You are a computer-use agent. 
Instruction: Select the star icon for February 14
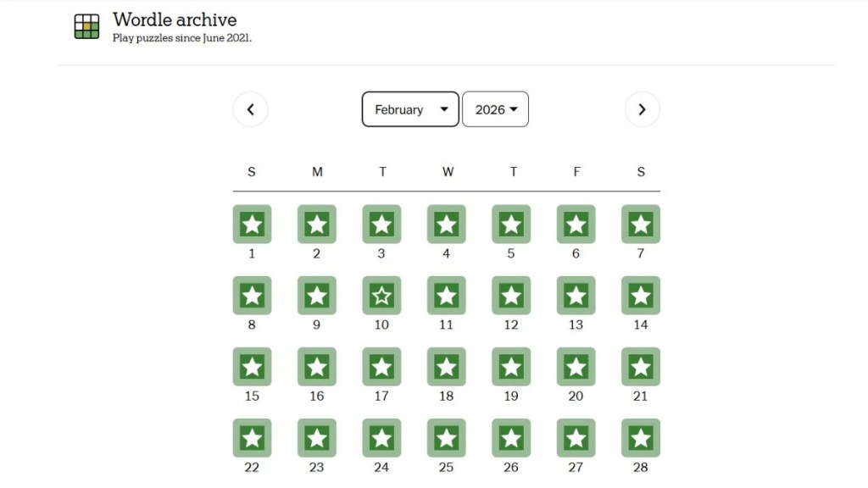coord(641,296)
